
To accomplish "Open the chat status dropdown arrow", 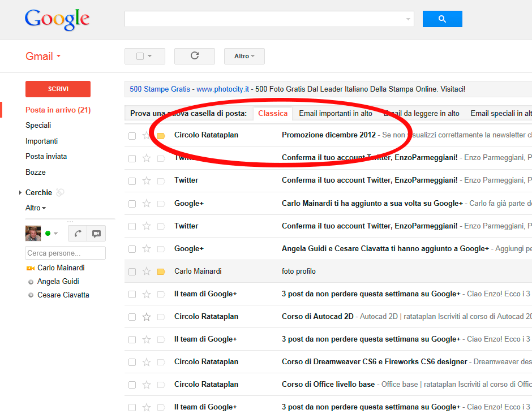I will [55, 233].
